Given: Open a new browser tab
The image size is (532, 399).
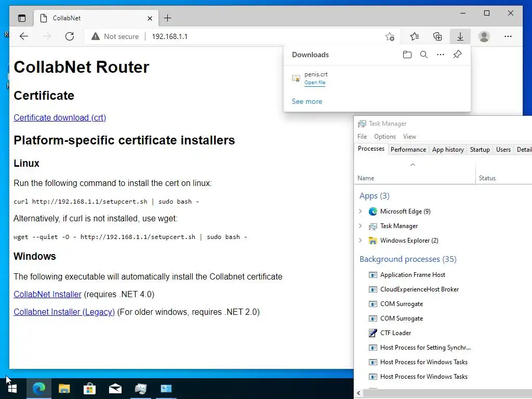Looking at the screenshot, I should 168,18.
